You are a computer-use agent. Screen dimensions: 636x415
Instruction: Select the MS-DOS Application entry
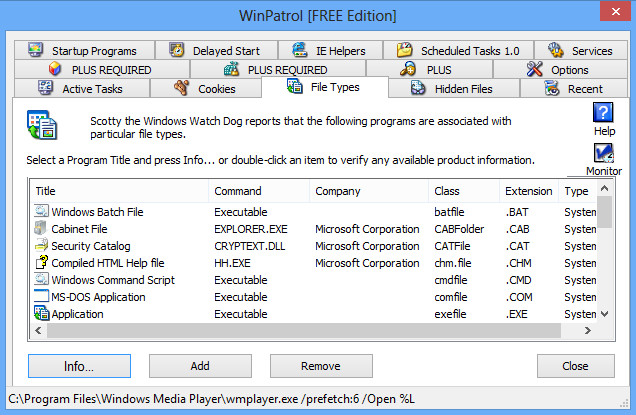tap(98, 297)
